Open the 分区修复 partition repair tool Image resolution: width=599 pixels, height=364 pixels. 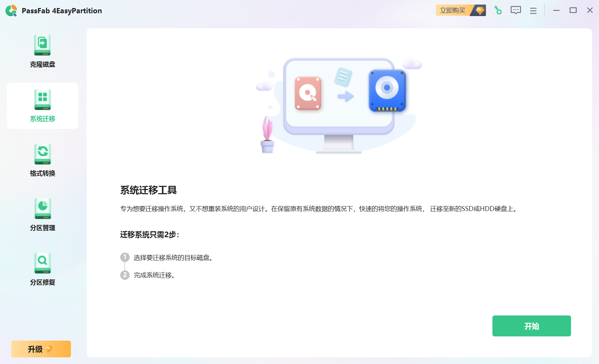pyautogui.click(x=43, y=269)
